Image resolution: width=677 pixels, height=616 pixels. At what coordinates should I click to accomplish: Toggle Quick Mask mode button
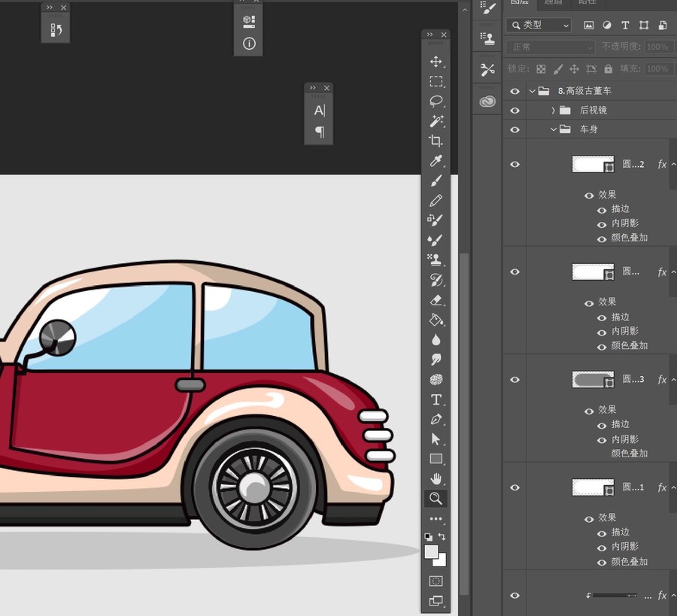(x=436, y=581)
